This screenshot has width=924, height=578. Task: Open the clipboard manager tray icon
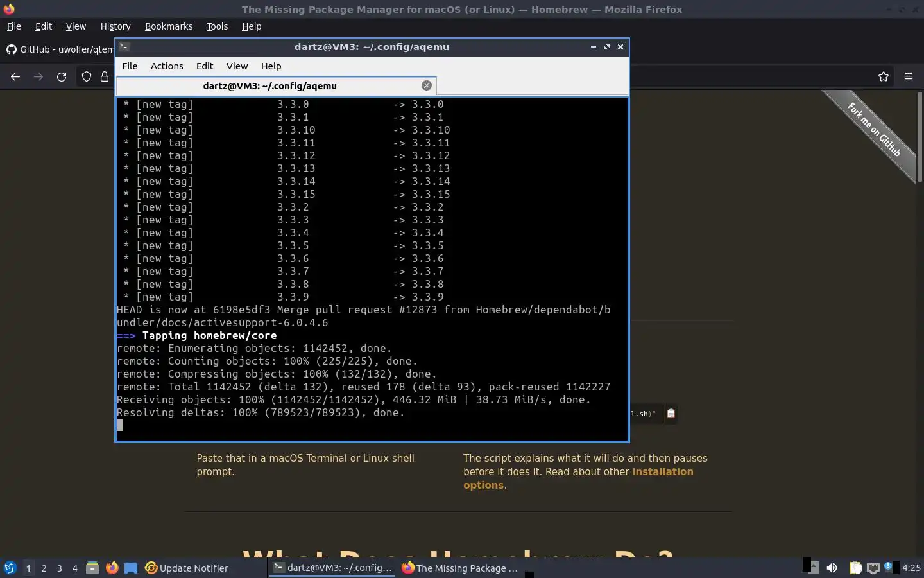tap(855, 568)
